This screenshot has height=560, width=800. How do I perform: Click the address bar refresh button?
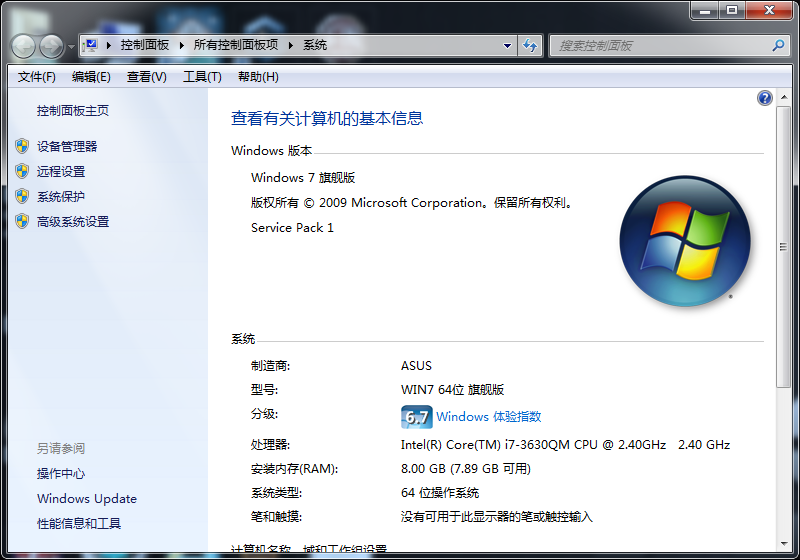coord(530,45)
